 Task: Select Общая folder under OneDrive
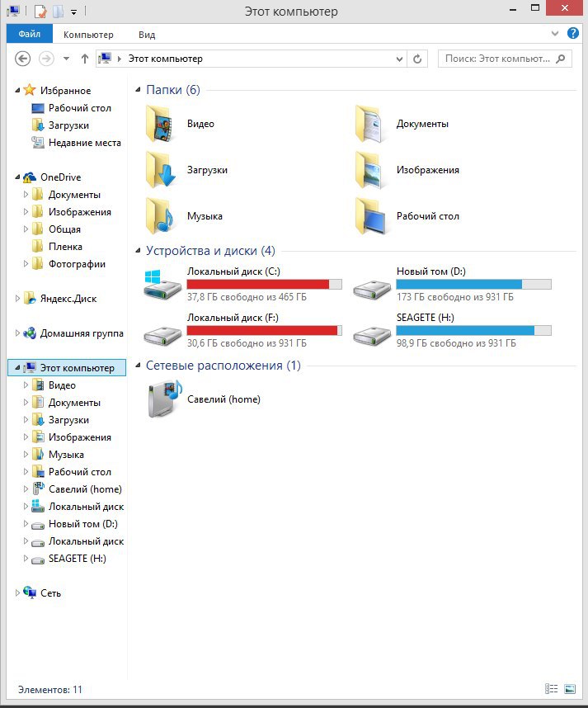pyautogui.click(x=64, y=229)
